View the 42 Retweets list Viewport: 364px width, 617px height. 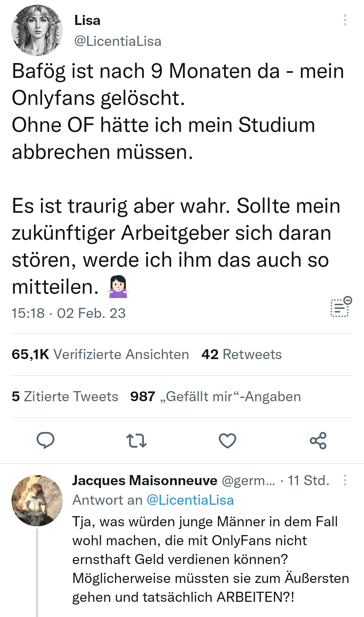pyautogui.click(x=241, y=354)
